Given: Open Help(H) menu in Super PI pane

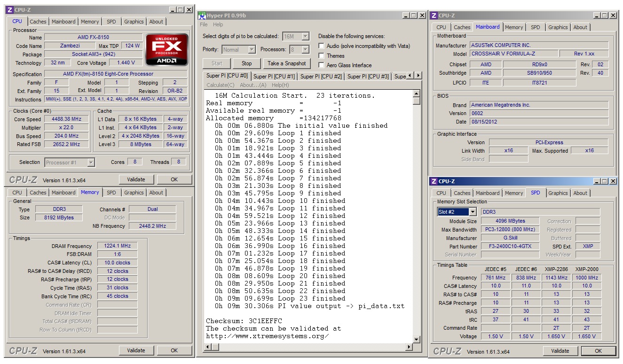Looking at the screenshot, I should [x=280, y=85].
